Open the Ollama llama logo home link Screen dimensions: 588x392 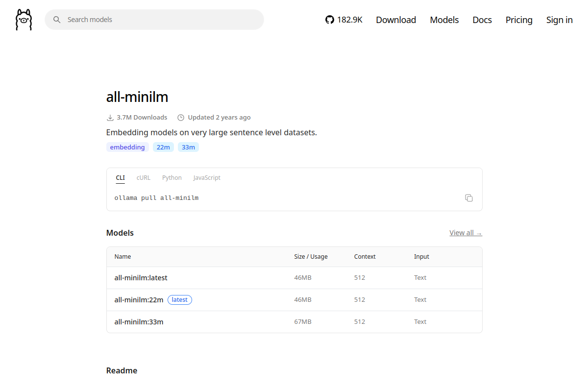[x=24, y=20]
